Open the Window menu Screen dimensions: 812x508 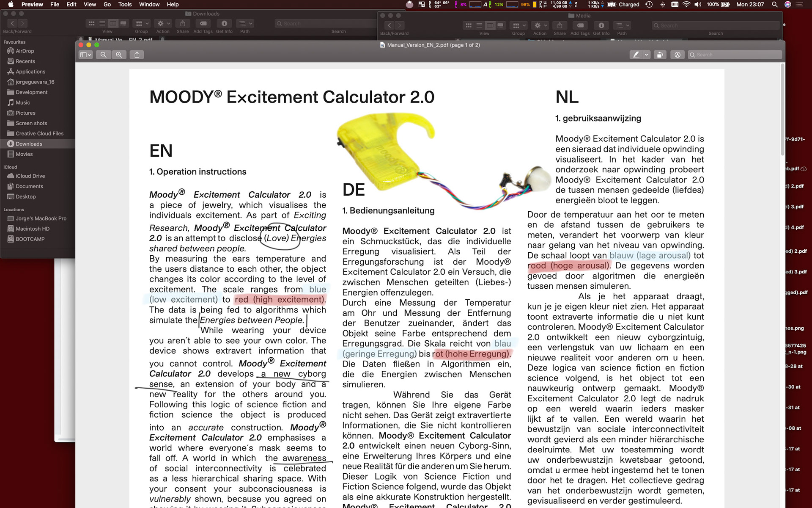click(x=149, y=4)
